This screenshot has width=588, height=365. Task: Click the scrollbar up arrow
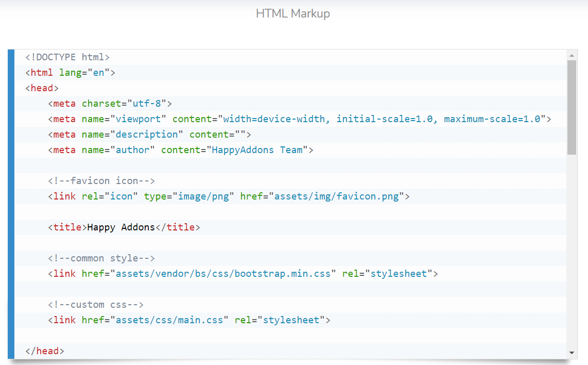572,56
